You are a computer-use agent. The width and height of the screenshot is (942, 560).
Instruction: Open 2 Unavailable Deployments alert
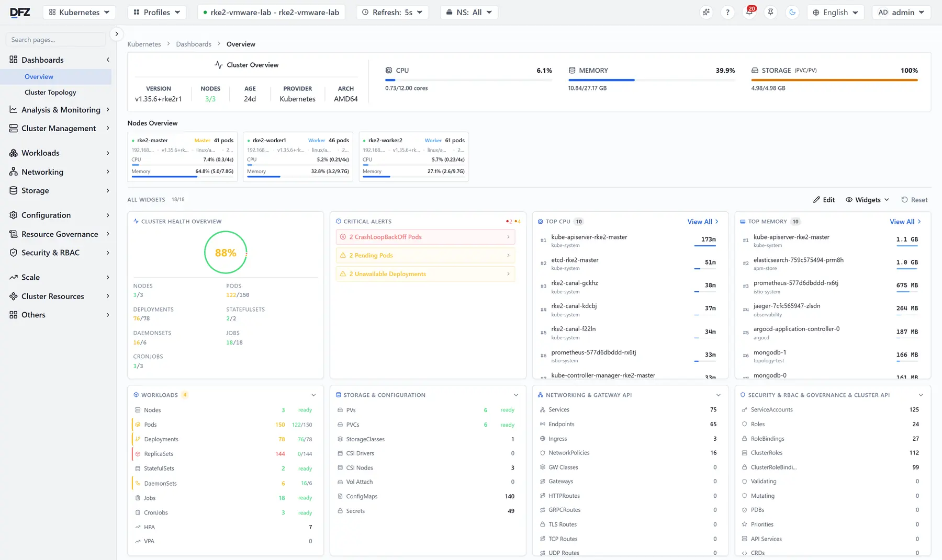[x=425, y=274]
